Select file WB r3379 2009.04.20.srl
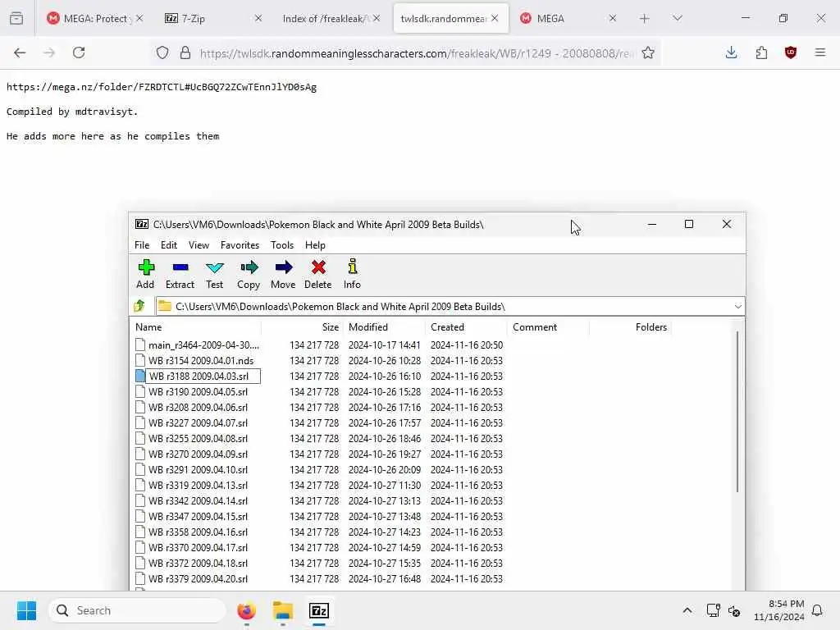 [199, 578]
